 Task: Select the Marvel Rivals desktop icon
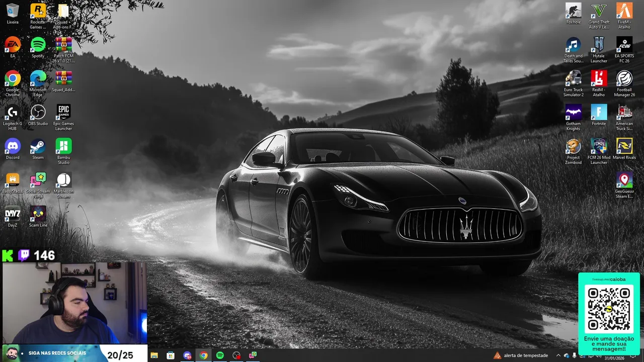point(624,149)
